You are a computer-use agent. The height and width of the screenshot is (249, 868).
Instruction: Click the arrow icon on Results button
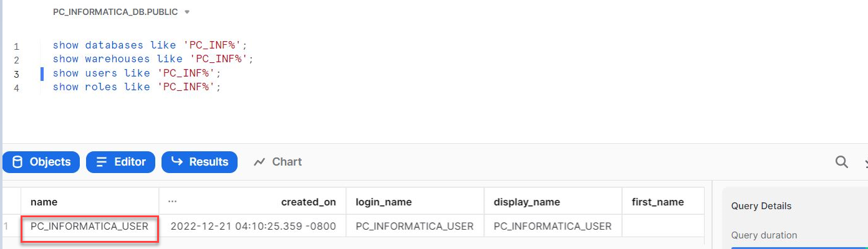pyautogui.click(x=177, y=162)
